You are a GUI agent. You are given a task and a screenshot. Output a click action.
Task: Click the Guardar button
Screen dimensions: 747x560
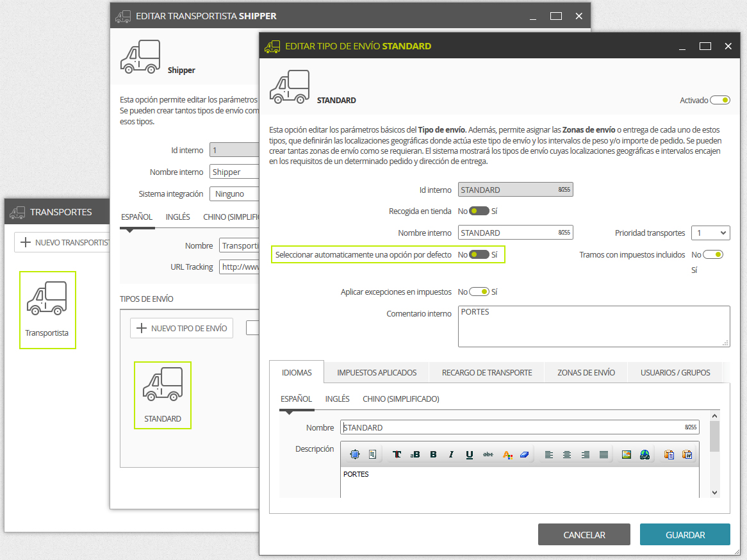coord(685,535)
